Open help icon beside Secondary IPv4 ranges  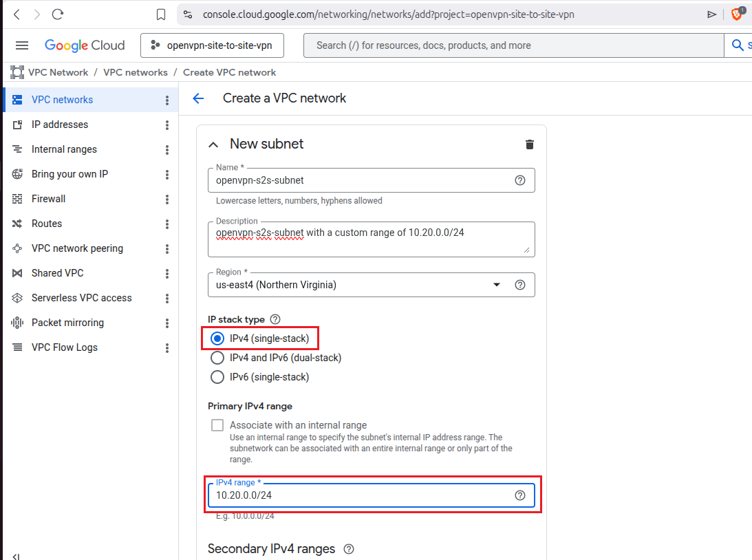click(349, 550)
